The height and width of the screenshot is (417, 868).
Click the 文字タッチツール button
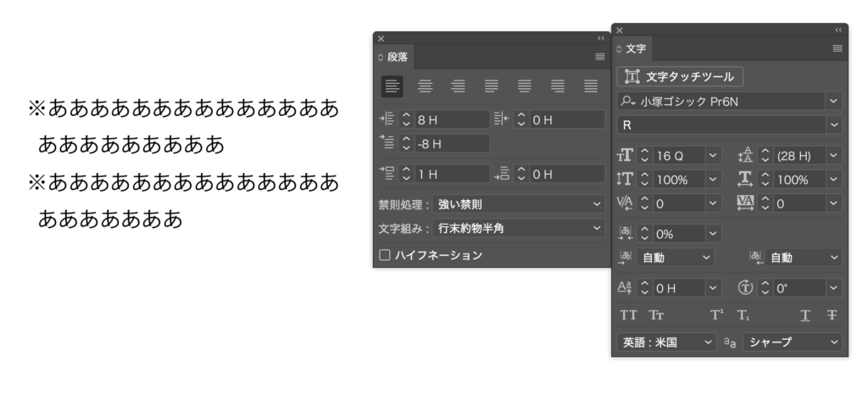(x=681, y=76)
